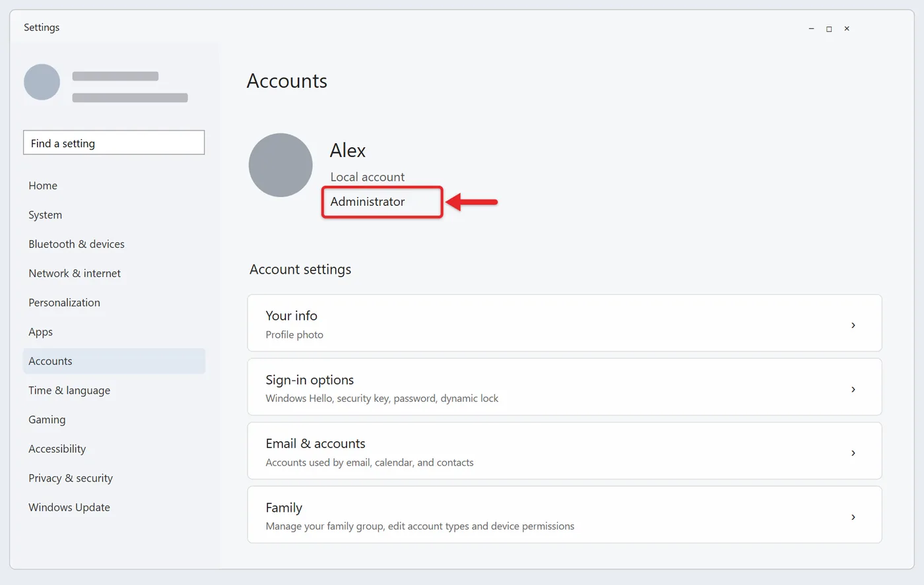The image size is (924, 585).
Task: Open Sign-in options
Action: 564,387
